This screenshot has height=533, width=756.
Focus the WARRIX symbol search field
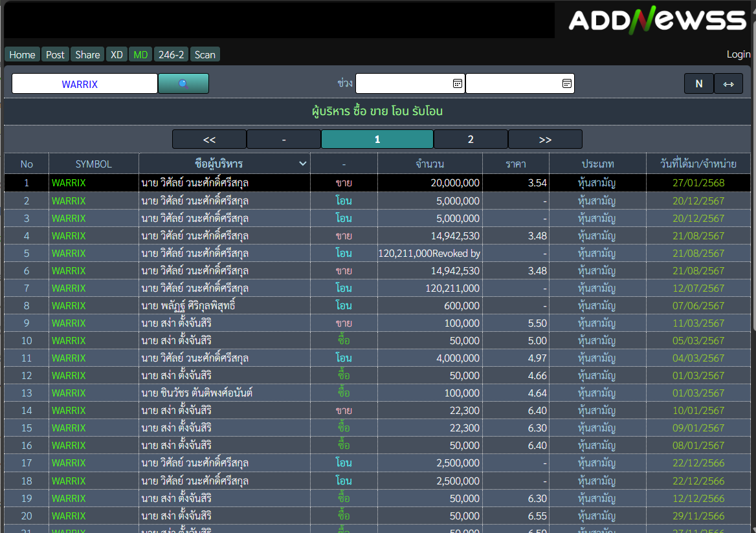point(85,84)
